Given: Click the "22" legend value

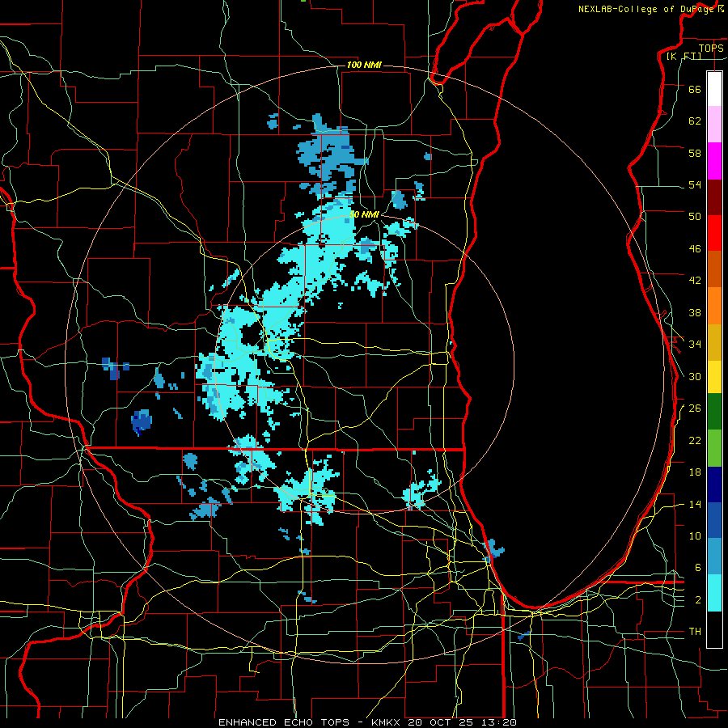Looking at the screenshot, I should pos(695,440).
